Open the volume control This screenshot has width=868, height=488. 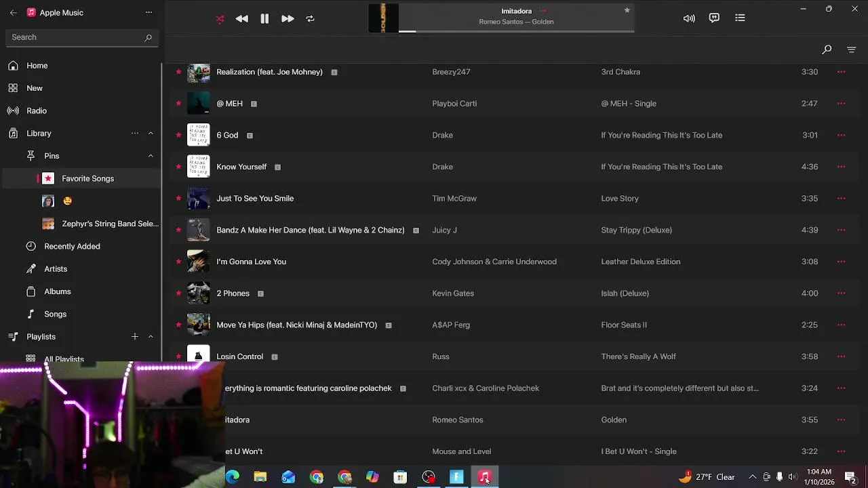(689, 18)
